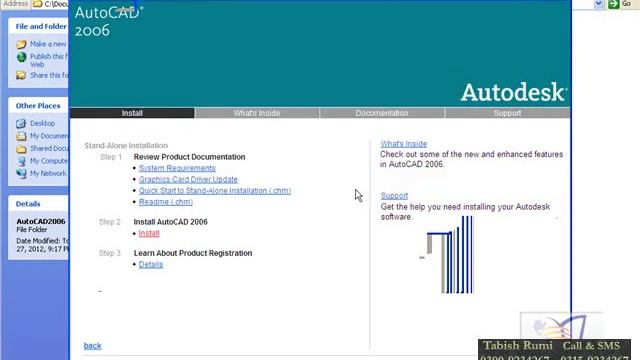Open the System Requirements link
Image resolution: width=640 pixels, height=360 pixels.
click(x=177, y=168)
